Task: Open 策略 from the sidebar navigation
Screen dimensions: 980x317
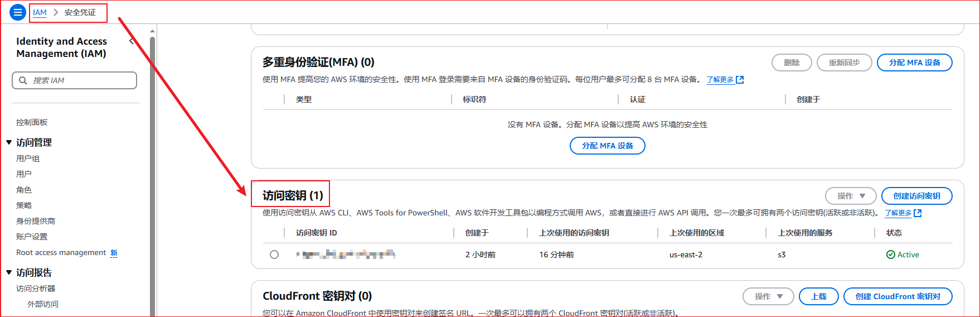Action: click(24, 205)
